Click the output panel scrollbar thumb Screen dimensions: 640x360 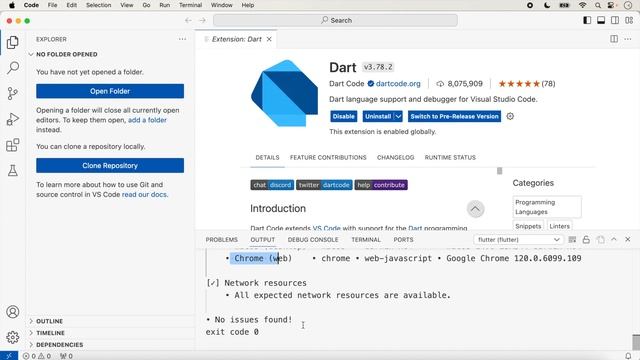pyautogui.click(x=636, y=342)
